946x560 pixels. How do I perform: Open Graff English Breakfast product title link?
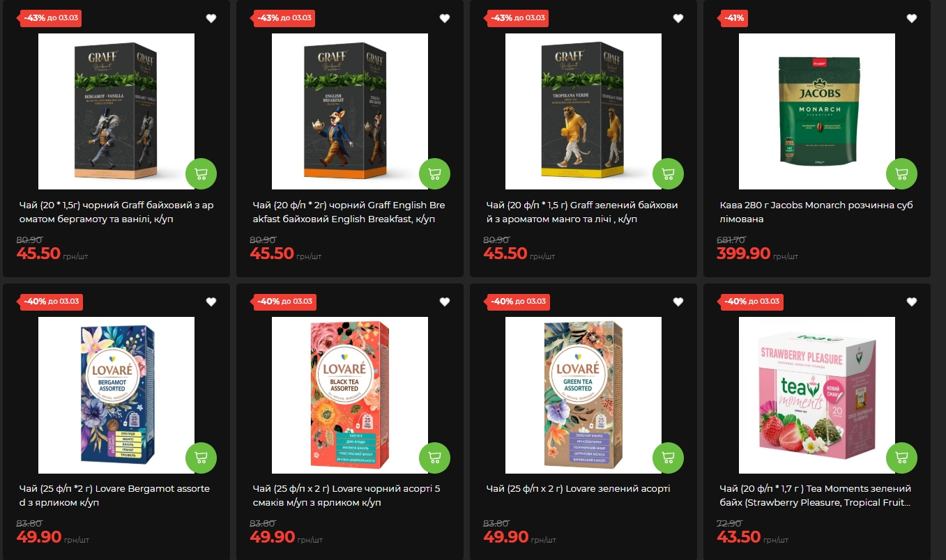349,212
